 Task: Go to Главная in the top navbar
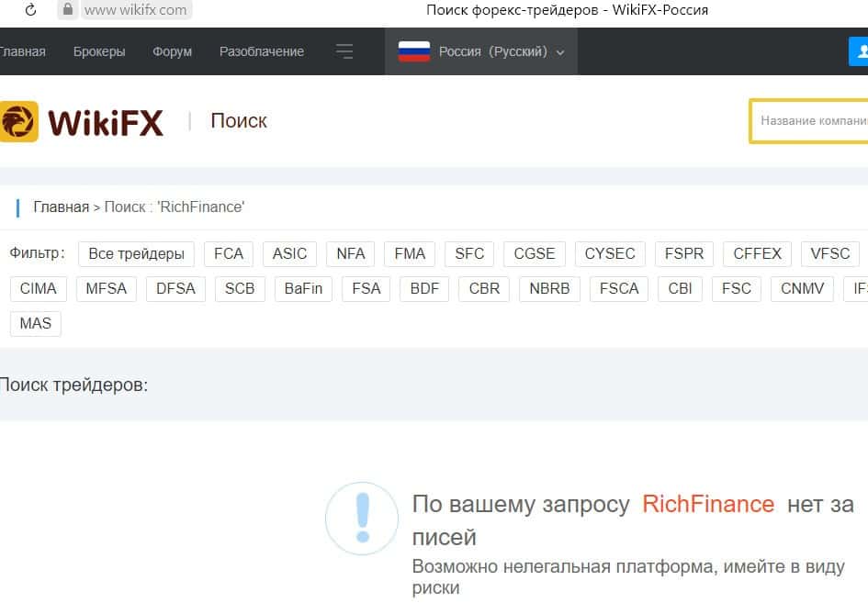(22, 51)
